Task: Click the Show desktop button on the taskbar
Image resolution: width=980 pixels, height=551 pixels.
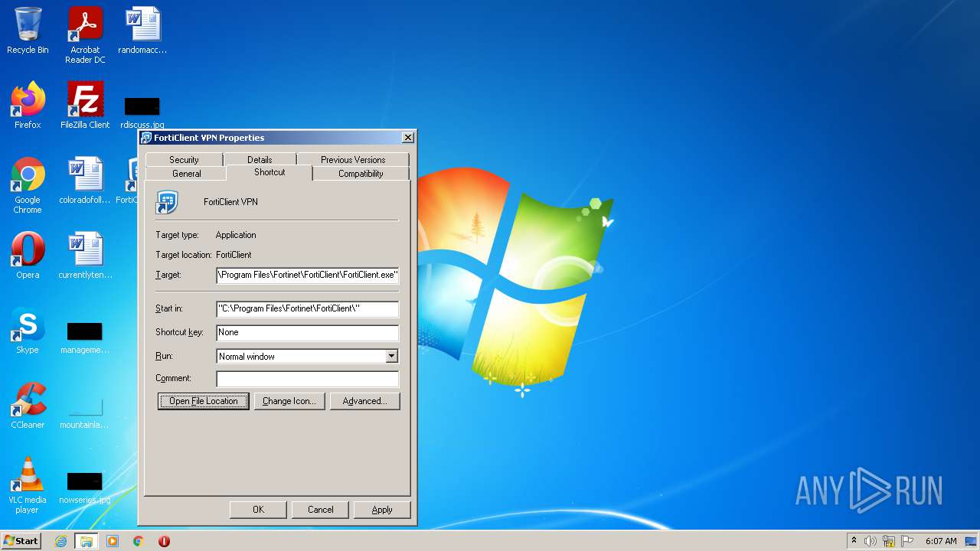Action: pos(972,541)
